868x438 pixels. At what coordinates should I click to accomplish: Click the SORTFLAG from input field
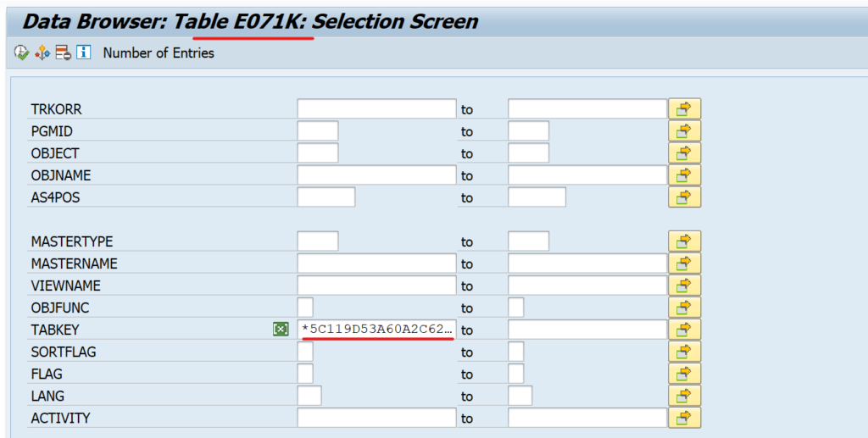[x=305, y=351]
